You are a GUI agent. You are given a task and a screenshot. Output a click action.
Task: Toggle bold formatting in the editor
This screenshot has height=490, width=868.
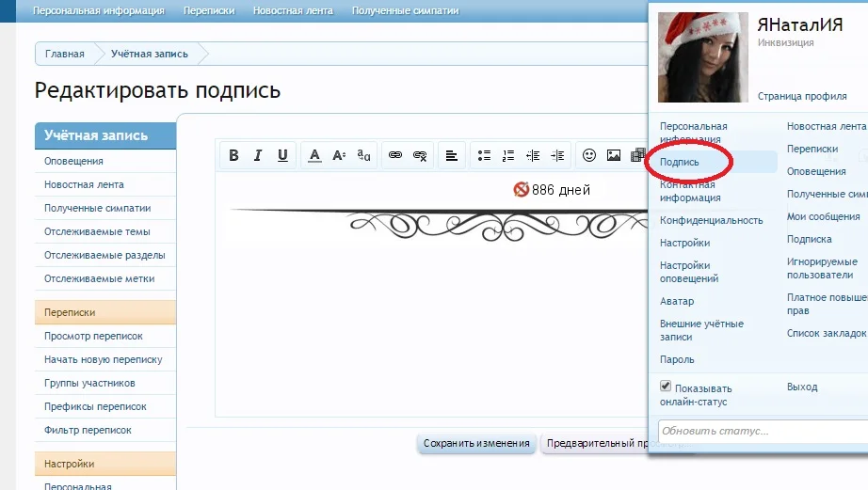[233, 155]
